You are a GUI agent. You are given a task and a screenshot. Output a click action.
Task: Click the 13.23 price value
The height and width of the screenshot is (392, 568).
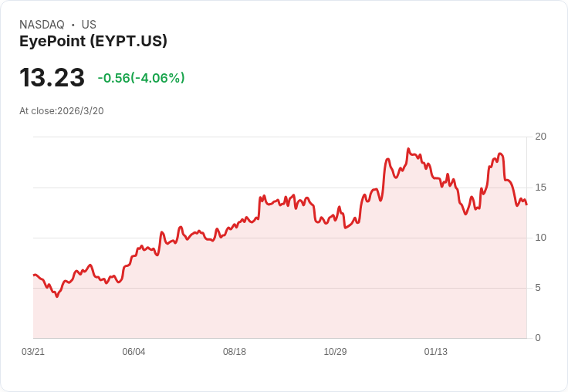[x=52, y=78]
